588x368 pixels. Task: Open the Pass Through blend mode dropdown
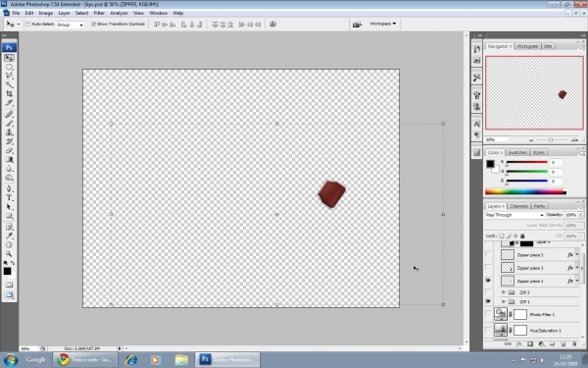514,215
